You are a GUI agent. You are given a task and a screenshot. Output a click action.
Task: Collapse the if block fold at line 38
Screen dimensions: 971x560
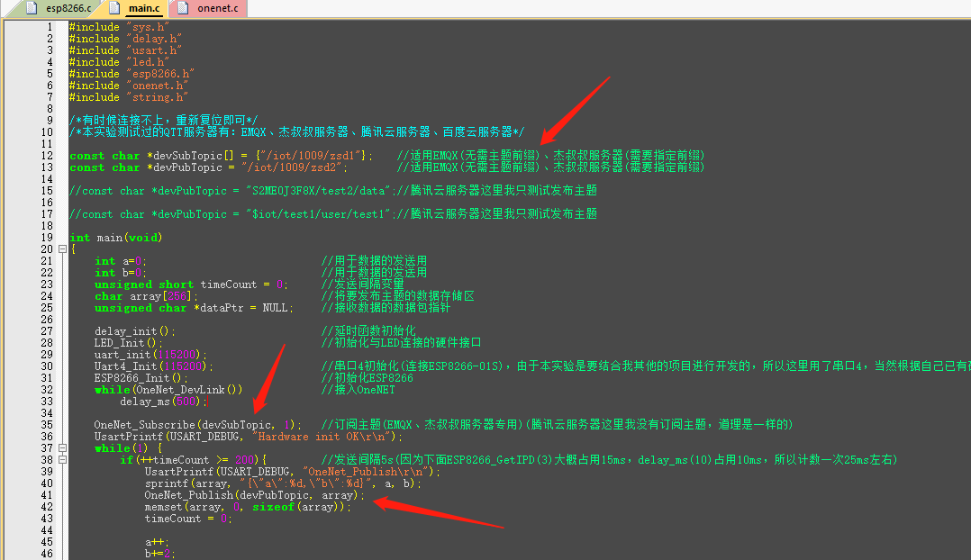(62, 460)
